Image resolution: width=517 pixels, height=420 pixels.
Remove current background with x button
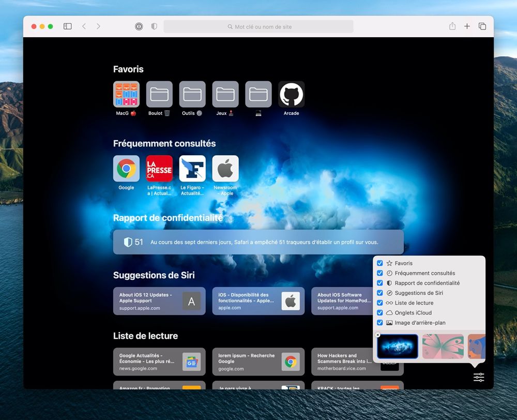click(378, 335)
